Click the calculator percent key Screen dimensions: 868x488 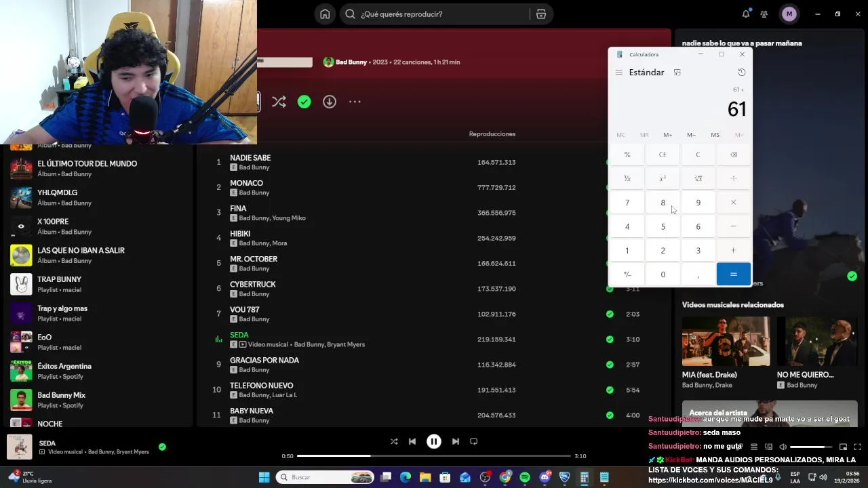pos(627,155)
